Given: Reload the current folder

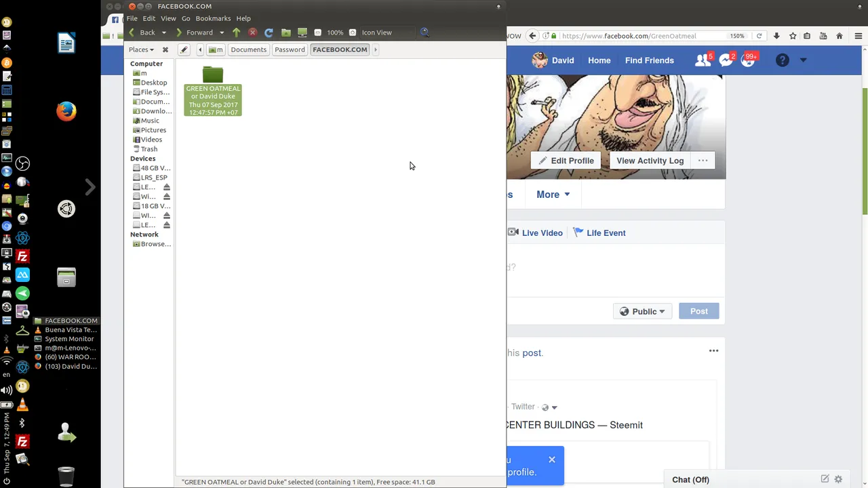Looking at the screenshot, I should [269, 33].
